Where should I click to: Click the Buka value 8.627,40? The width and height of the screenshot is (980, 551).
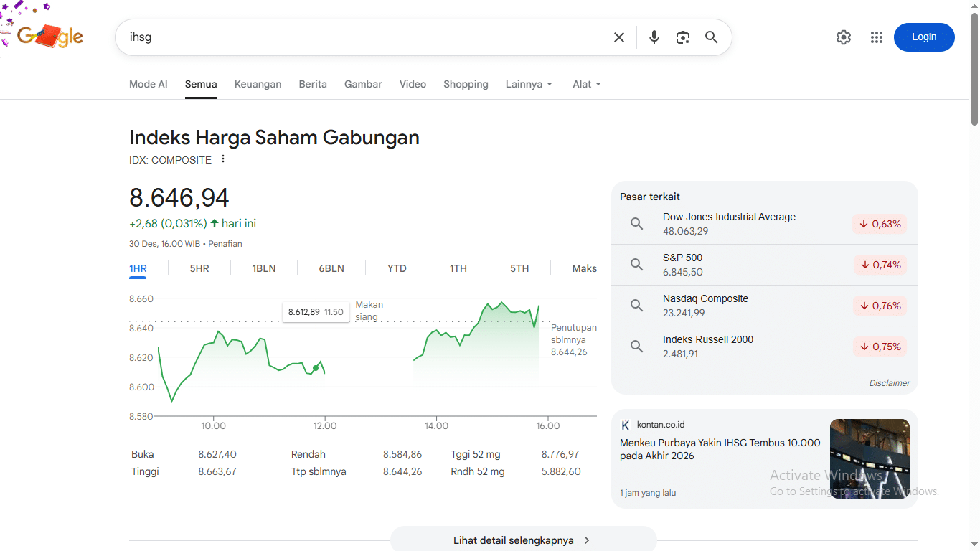pos(217,454)
